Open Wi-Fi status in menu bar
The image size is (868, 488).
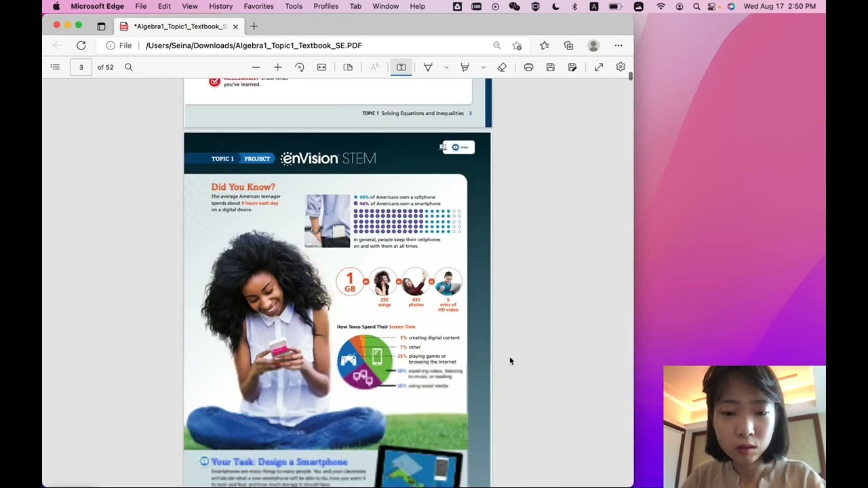661,6
